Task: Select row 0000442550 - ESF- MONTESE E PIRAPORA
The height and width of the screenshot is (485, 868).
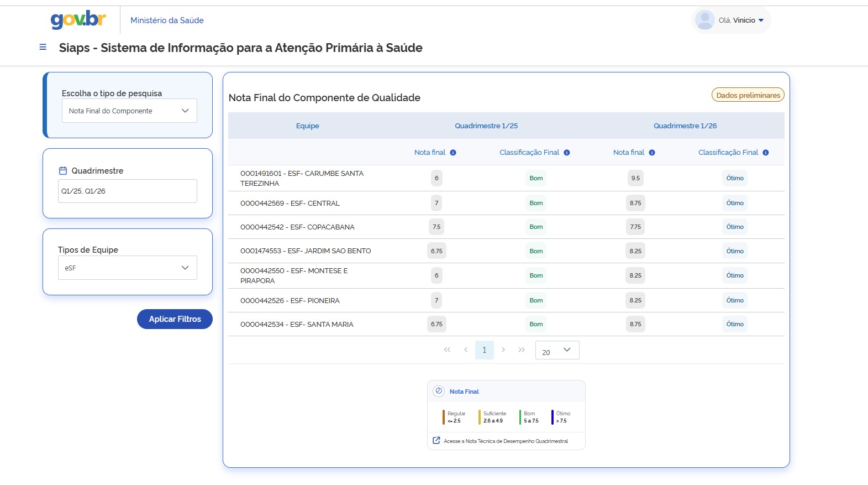Action: [506, 275]
